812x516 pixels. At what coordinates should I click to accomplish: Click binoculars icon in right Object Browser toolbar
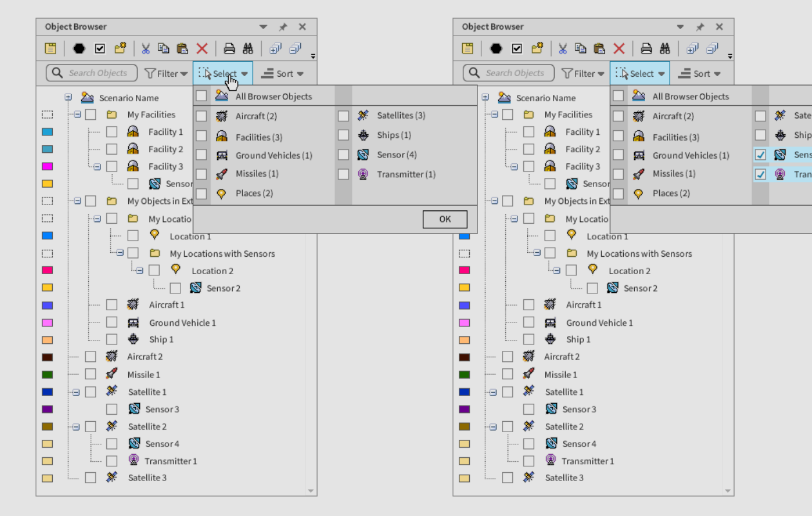click(x=665, y=48)
